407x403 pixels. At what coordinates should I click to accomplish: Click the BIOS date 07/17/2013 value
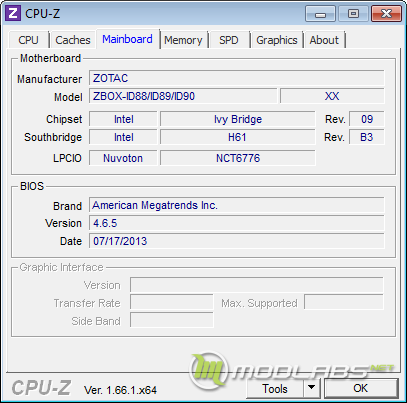click(x=237, y=241)
